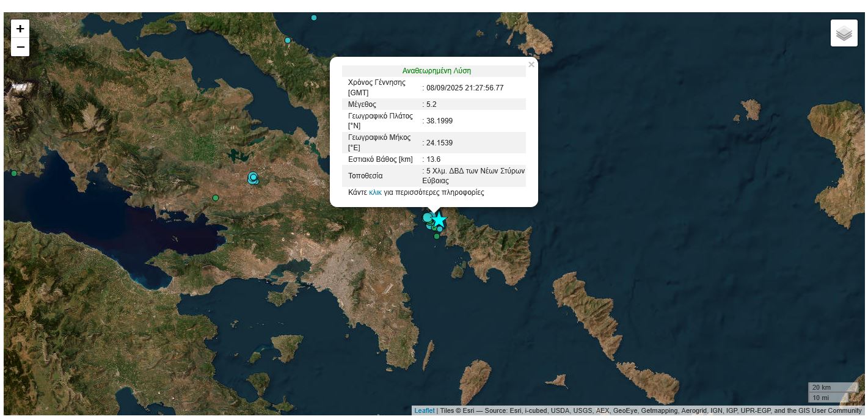Viewport: 868px width, 419px height.
Task: Click the zoom out minus button
Action: point(20,47)
